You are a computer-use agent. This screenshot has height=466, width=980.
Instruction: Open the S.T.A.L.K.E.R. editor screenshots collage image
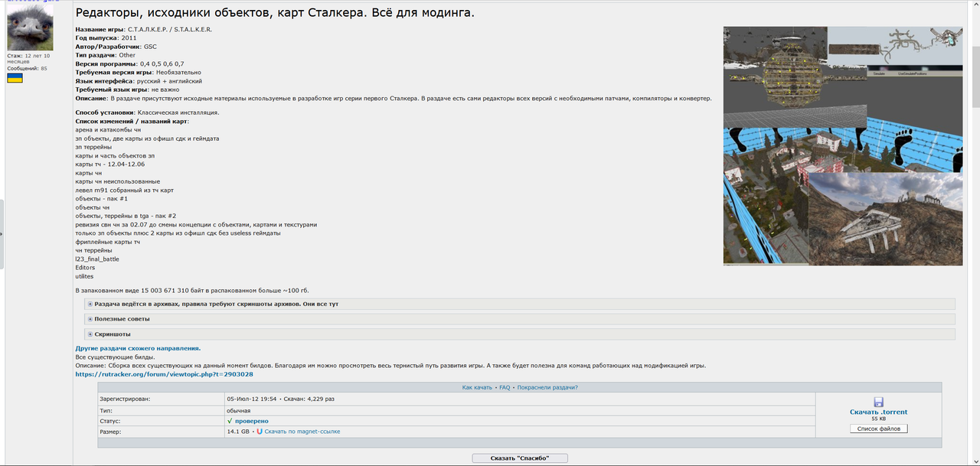(x=843, y=146)
